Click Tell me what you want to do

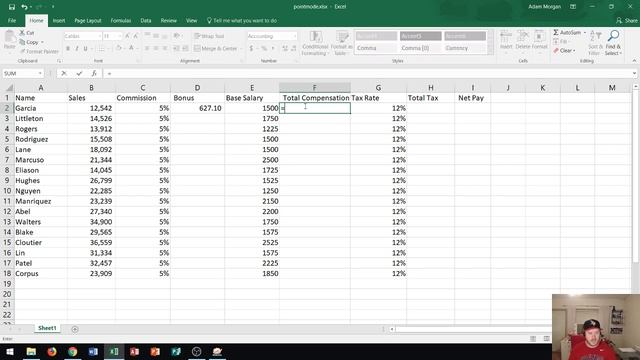point(242,20)
